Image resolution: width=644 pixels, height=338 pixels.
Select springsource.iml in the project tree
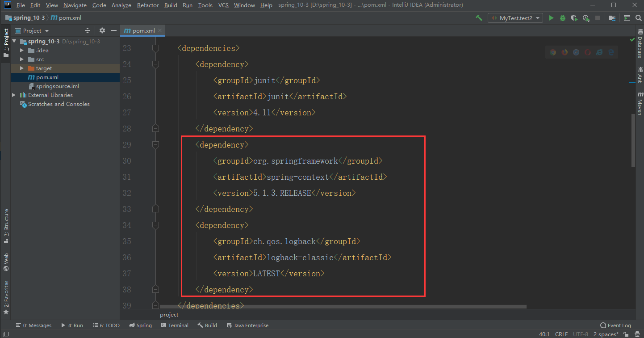coord(58,86)
